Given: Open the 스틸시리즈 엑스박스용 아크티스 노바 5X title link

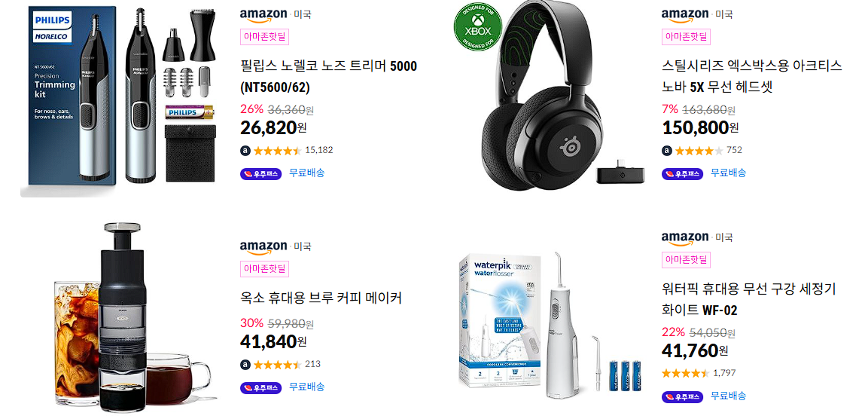Looking at the screenshot, I should coord(752,76).
